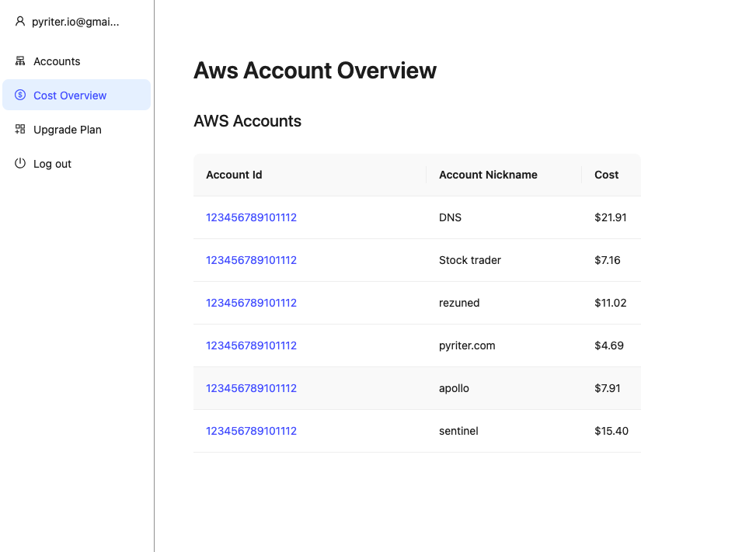Select the Cost Overview text label
Viewport: 756px width, 552px height.
pyautogui.click(x=70, y=95)
